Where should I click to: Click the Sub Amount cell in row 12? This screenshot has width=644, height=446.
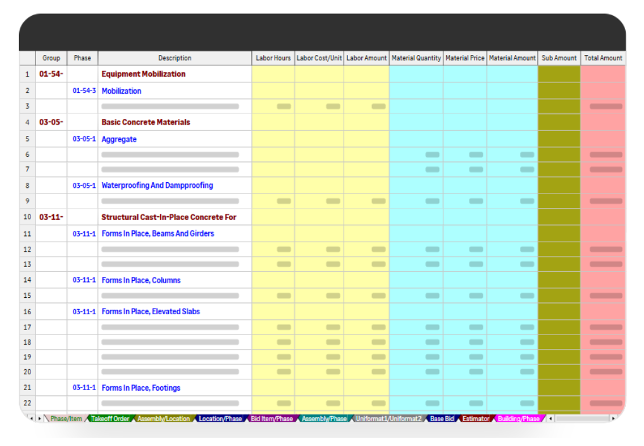(559, 249)
